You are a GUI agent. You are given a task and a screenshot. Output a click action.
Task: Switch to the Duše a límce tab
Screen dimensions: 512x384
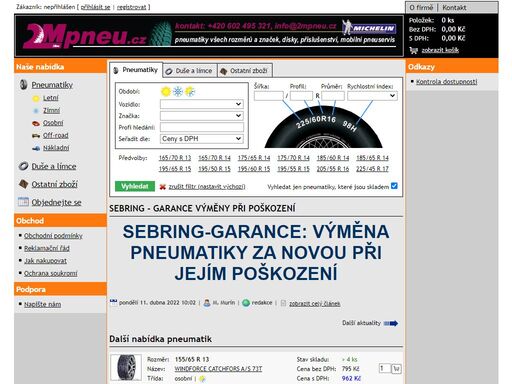190,71
